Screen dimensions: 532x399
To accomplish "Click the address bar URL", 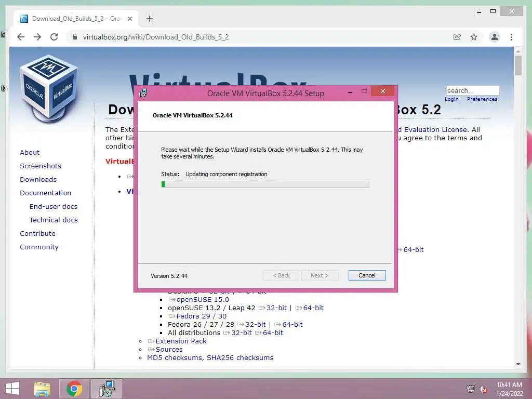I will (x=156, y=37).
